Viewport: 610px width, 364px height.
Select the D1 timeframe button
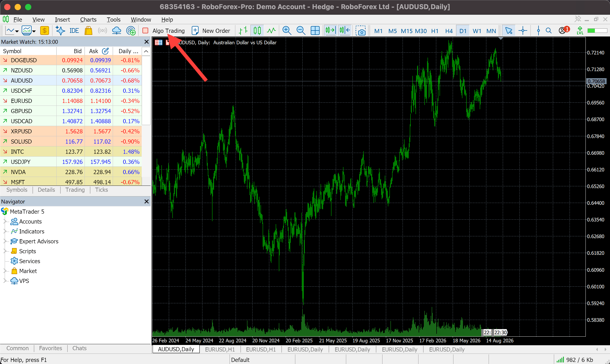click(463, 31)
